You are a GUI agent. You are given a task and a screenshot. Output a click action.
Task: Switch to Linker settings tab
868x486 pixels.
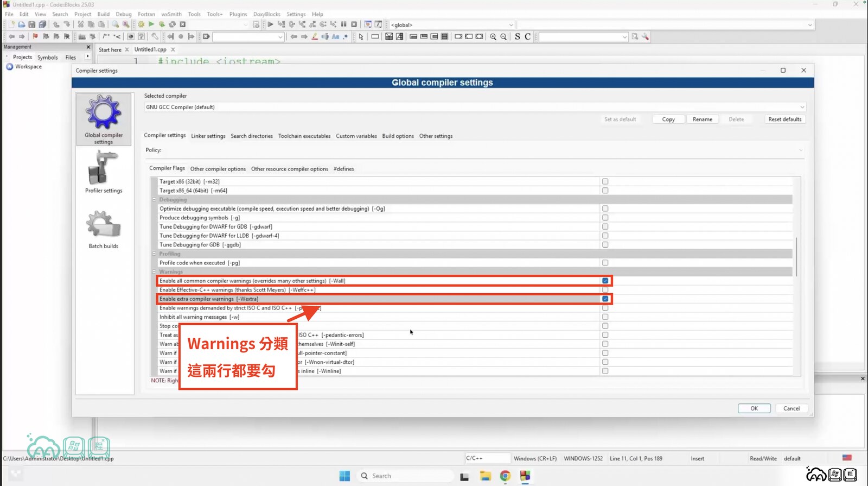(208, 136)
